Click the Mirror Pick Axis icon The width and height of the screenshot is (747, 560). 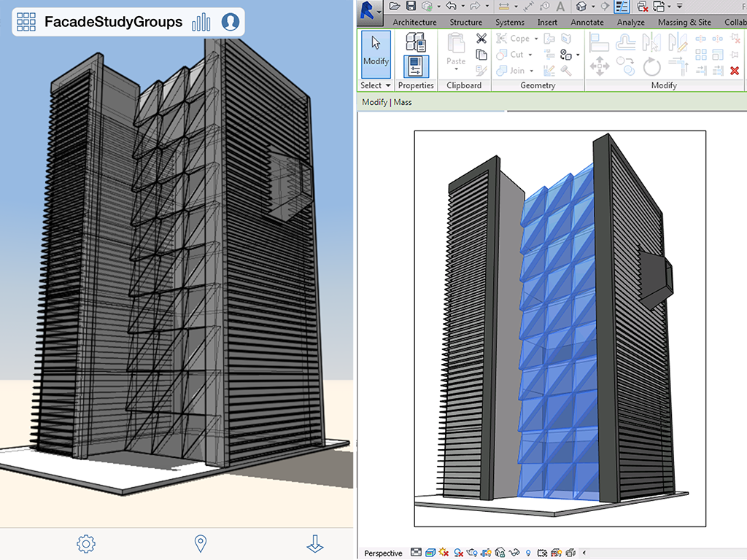coord(651,42)
